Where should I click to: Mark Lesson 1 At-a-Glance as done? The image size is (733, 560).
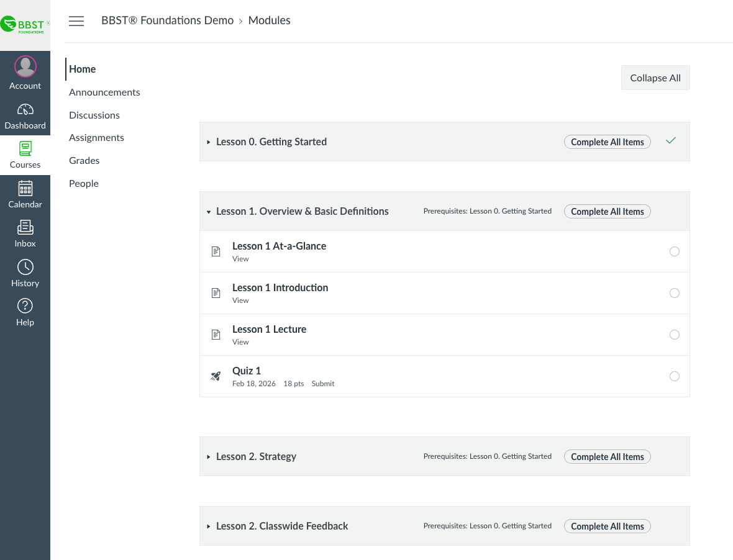675,251
